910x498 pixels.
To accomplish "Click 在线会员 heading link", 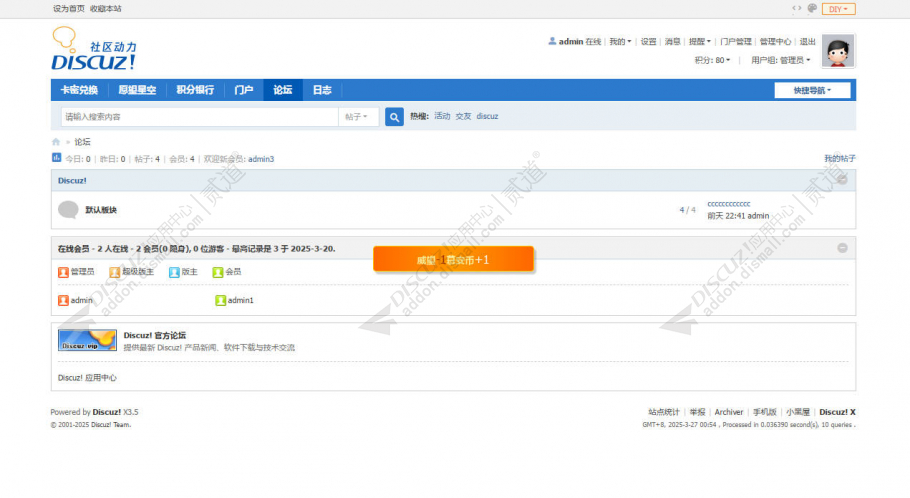I will pos(74,248).
